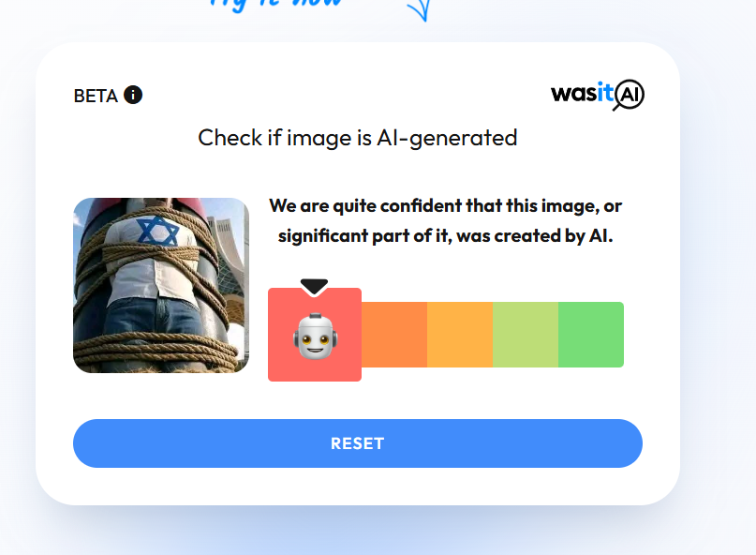This screenshot has width=756, height=555.
Task: Open the uploaded image thumbnail
Action: pos(161,285)
